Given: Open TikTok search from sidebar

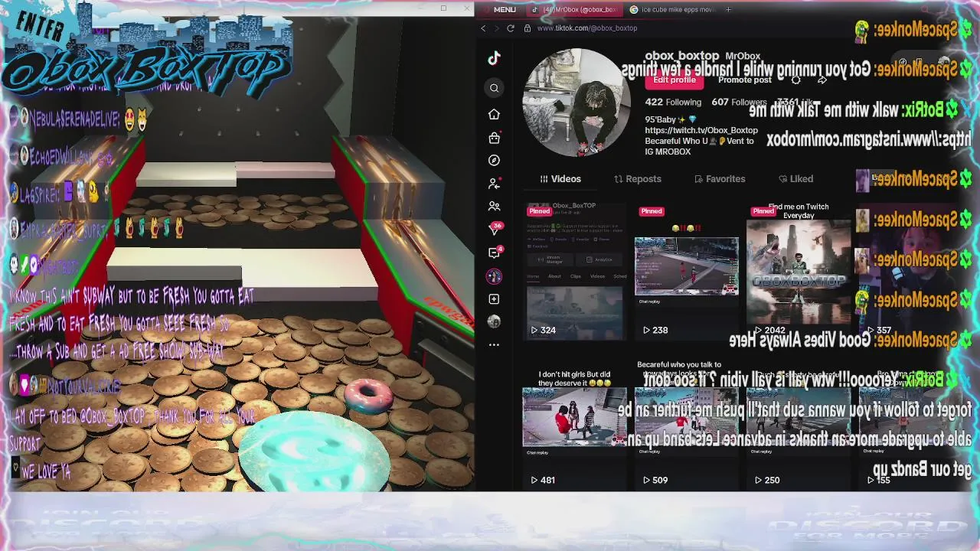Looking at the screenshot, I should 494,88.
